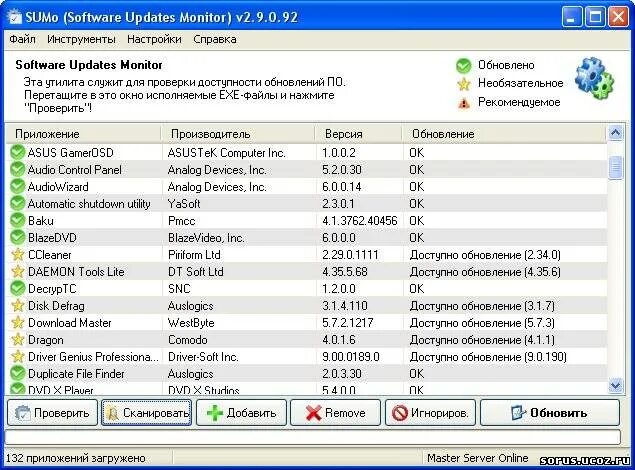Click the '132 приложений загружено' status text
Image resolution: width=635 pixels, height=470 pixels.
(76, 458)
